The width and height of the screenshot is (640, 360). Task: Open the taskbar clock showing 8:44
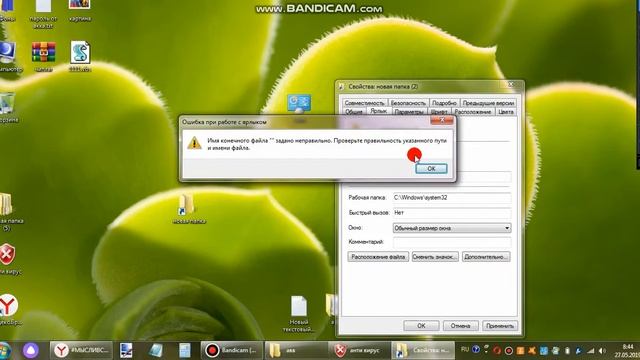[x=627, y=351]
